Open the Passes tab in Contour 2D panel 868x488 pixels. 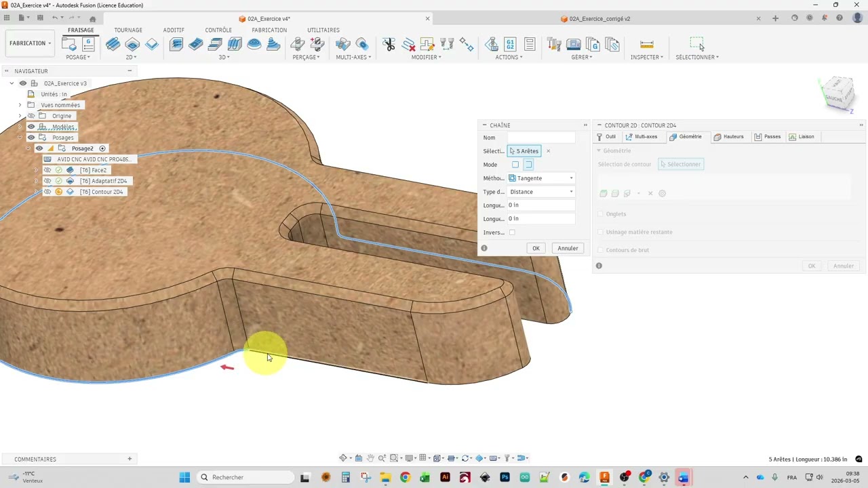coord(768,137)
